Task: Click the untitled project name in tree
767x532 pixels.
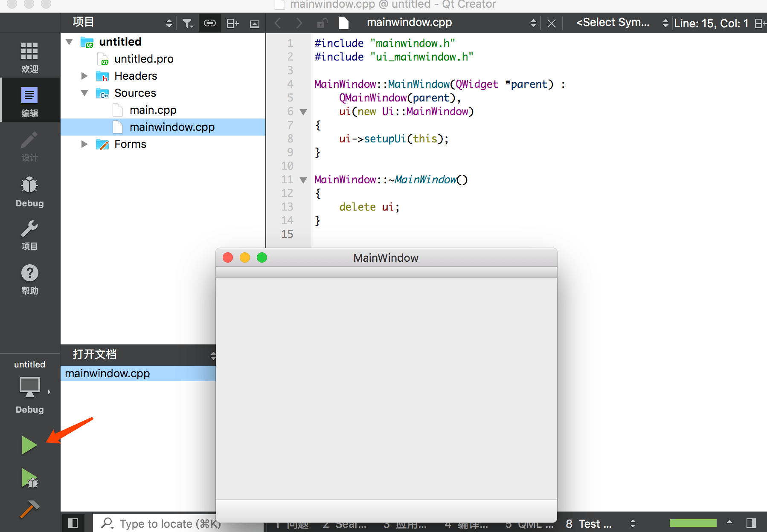Action: click(x=120, y=42)
